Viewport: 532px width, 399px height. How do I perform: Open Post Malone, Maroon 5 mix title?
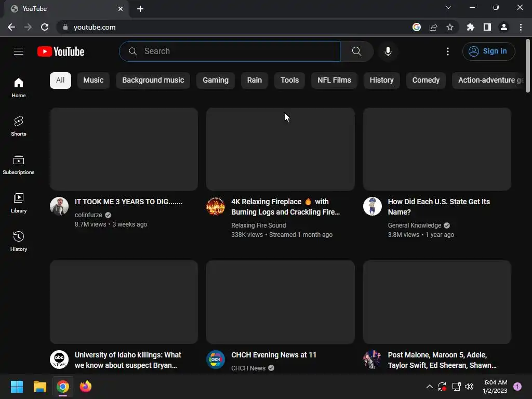tap(442, 360)
